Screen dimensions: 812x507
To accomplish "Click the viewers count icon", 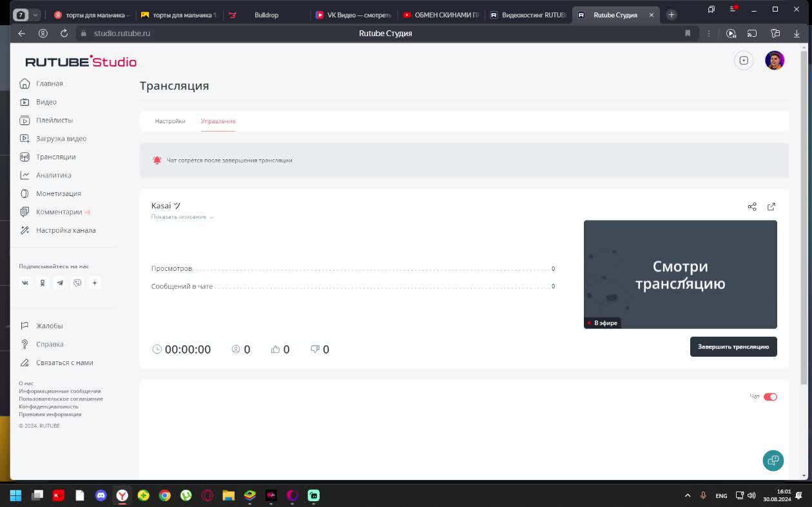I will coord(236,349).
